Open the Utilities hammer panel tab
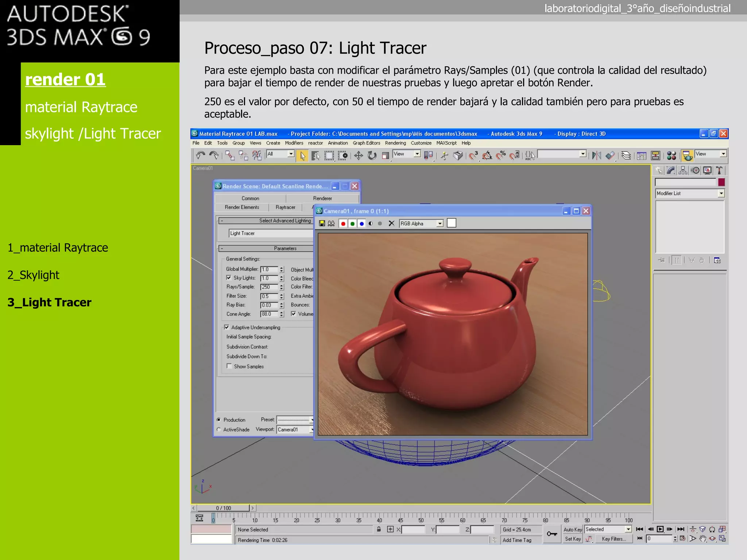This screenshot has height=560, width=747. (719, 170)
